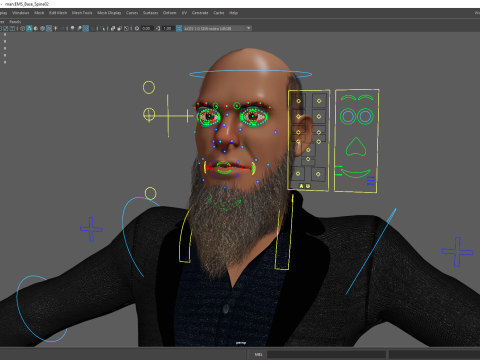
Task: Click the A button in yellow slider panel
Action: click(301, 186)
